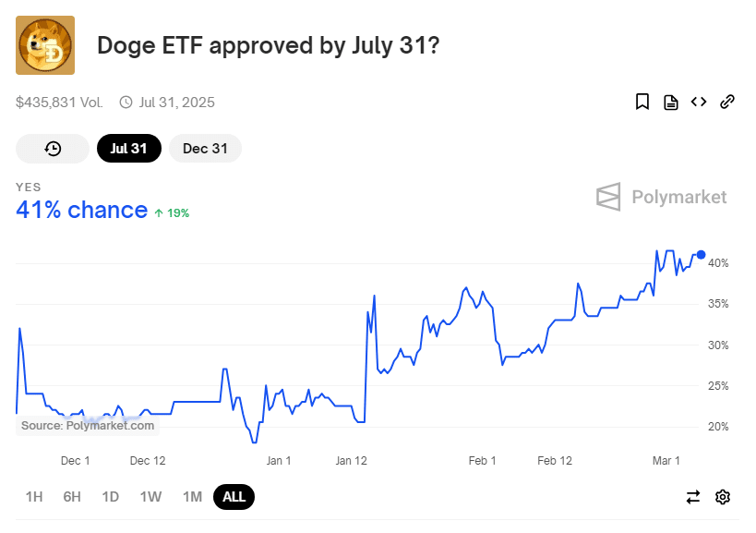Open the market rules document icon
The width and height of the screenshot is (756, 533).
[671, 103]
